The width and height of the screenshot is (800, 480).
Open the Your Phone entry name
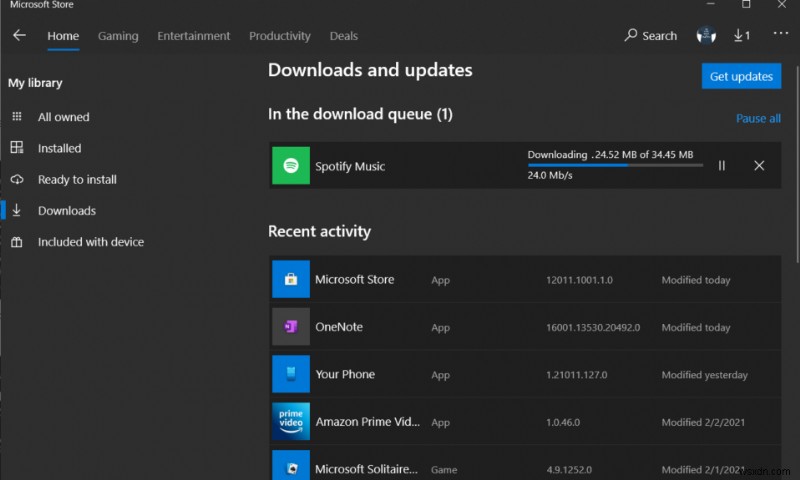(345, 374)
